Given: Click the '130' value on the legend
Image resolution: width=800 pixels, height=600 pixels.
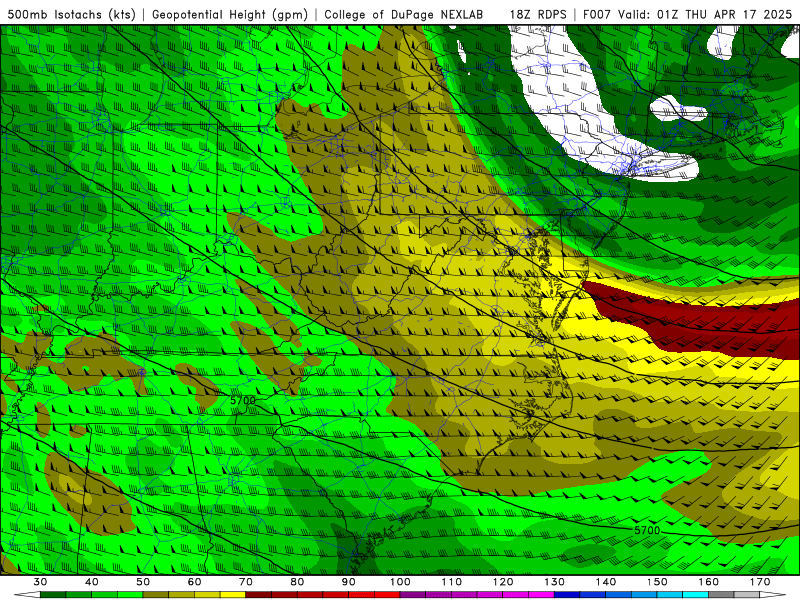Looking at the screenshot, I should [x=555, y=582].
